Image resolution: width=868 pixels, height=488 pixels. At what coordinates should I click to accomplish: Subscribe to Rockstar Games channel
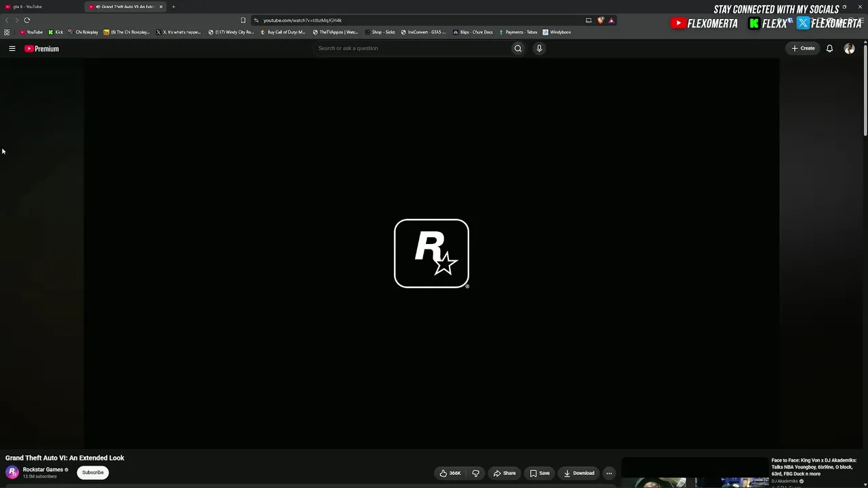[93, 472]
